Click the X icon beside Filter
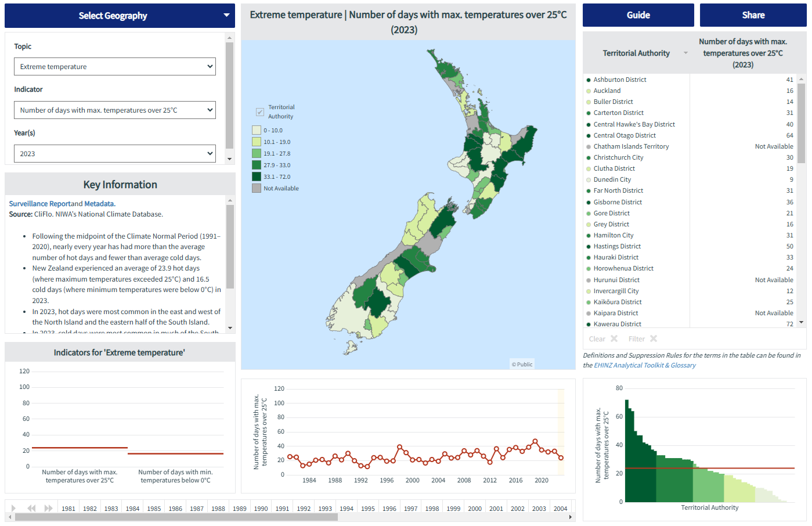Viewport: 812px width, 526px height. 654,339
